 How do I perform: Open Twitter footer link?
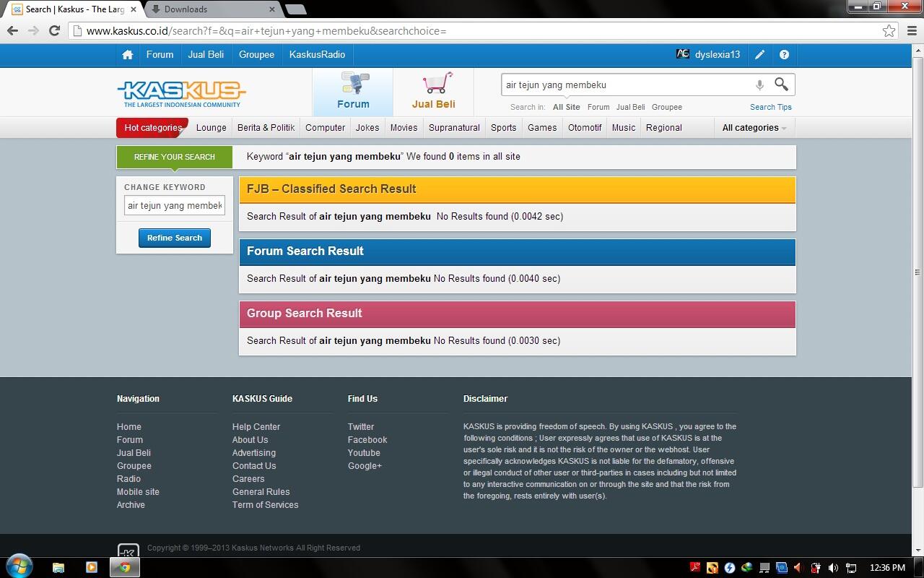click(361, 427)
